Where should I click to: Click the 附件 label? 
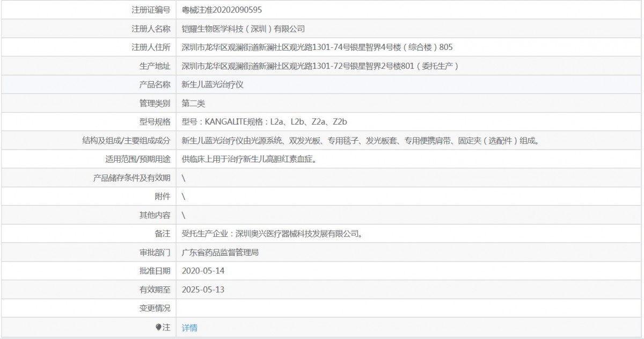[163, 197]
